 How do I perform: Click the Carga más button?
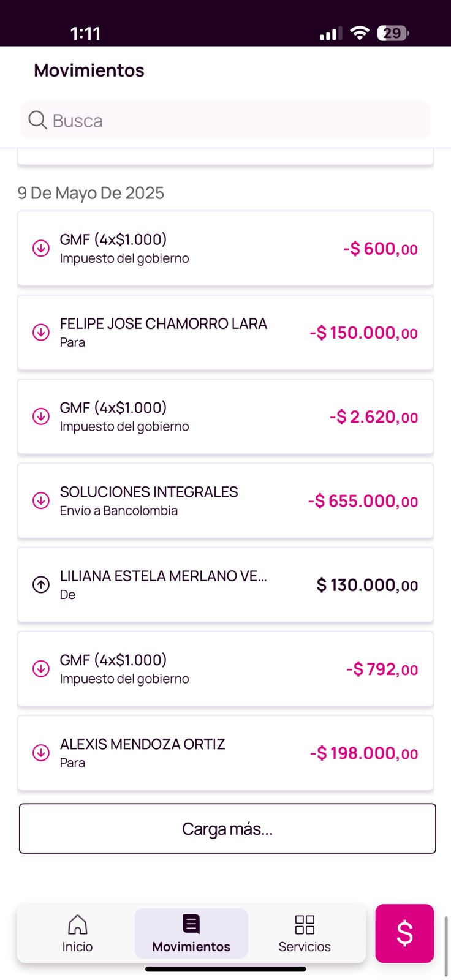coord(227,829)
